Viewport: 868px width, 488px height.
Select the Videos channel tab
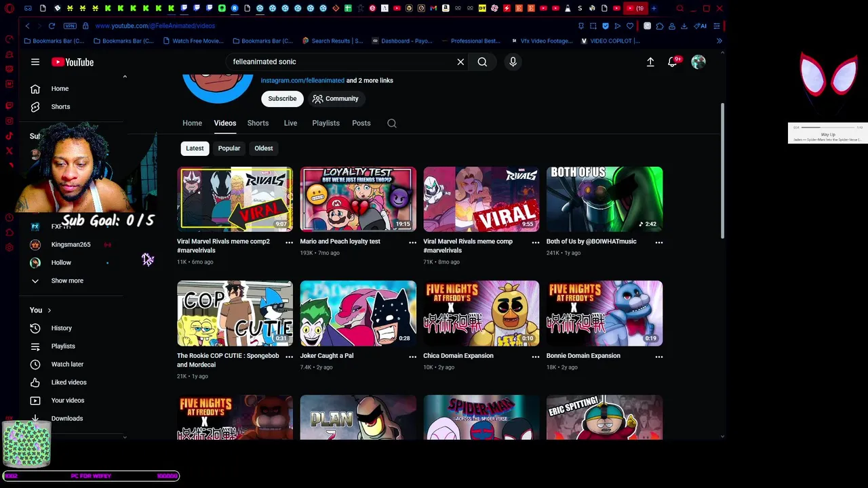click(225, 123)
